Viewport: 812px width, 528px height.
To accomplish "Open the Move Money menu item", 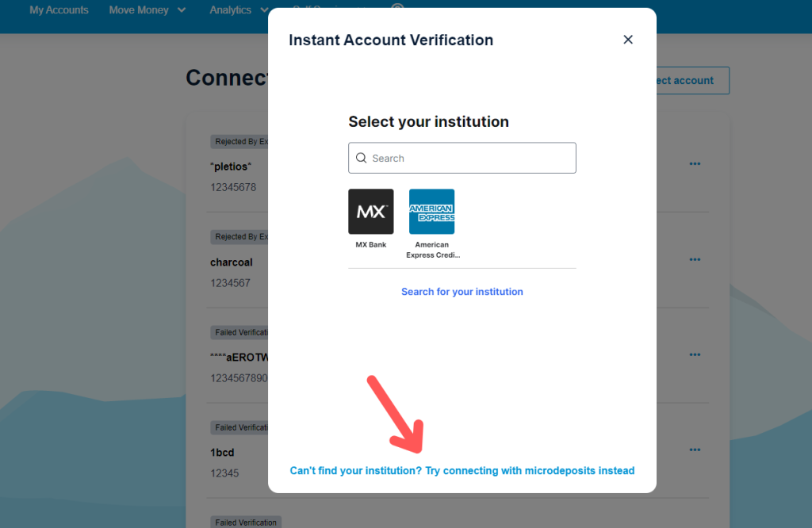I will click(139, 10).
